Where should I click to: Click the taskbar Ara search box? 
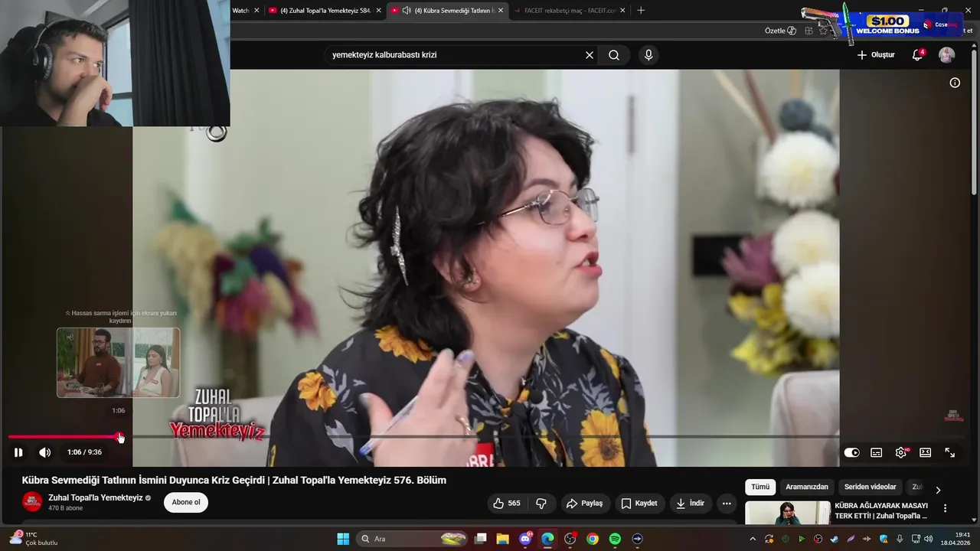(413, 539)
